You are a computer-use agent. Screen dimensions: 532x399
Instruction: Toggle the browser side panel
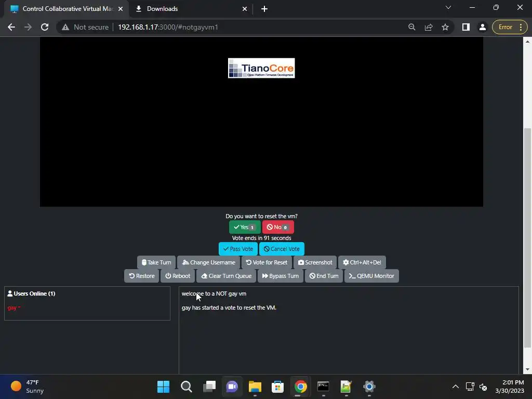point(466,27)
